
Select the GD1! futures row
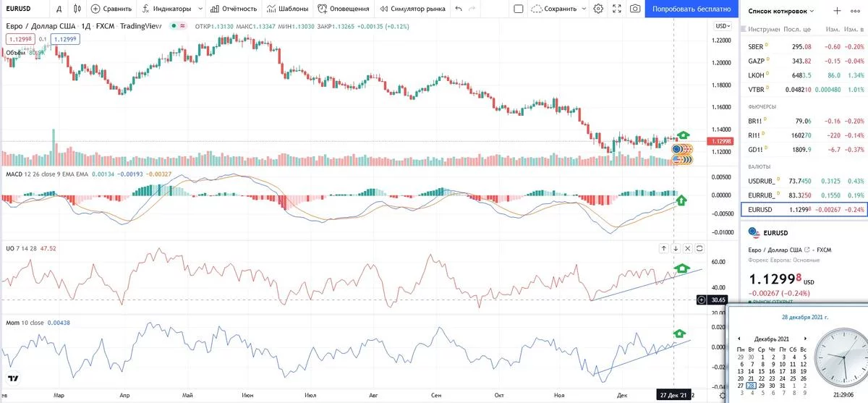(804, 150)
